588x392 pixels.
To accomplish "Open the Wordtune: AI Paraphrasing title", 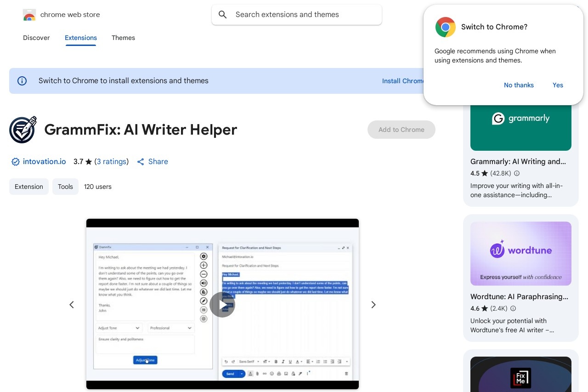I will (x=519, y=297).
